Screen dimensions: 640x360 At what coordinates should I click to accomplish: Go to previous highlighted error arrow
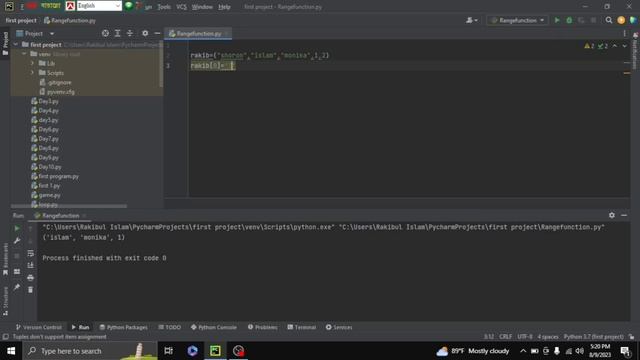click(x=615, y=46)
